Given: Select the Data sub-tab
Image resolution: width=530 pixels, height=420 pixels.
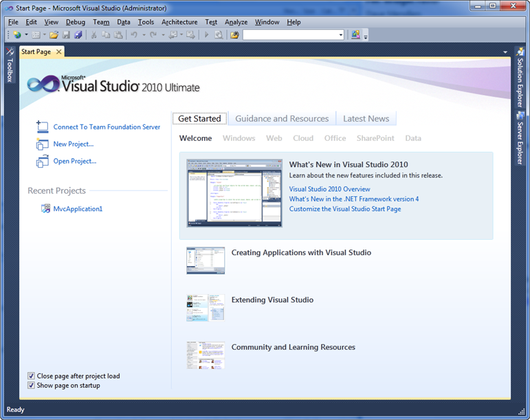Looking at the screenshot, I should 413,138.
